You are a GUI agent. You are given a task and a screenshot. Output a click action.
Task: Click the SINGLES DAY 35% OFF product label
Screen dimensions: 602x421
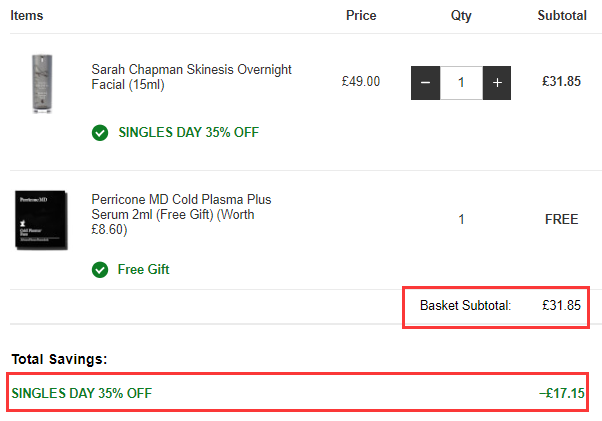pos(188,132)
